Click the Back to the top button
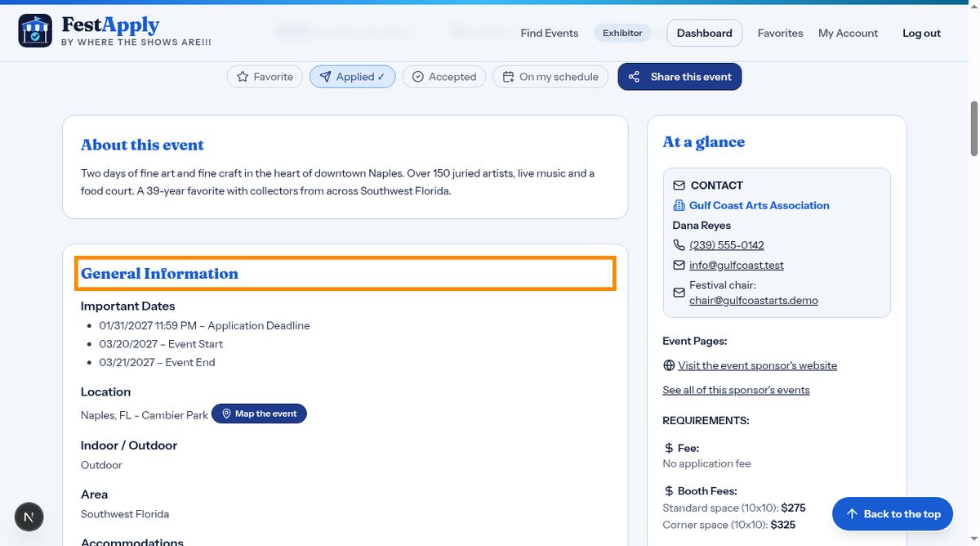This screenshot has width=980, height=546. point(893,514)
